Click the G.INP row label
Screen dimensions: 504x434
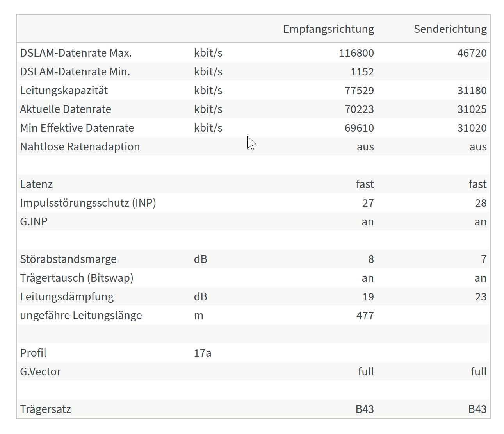34,221
